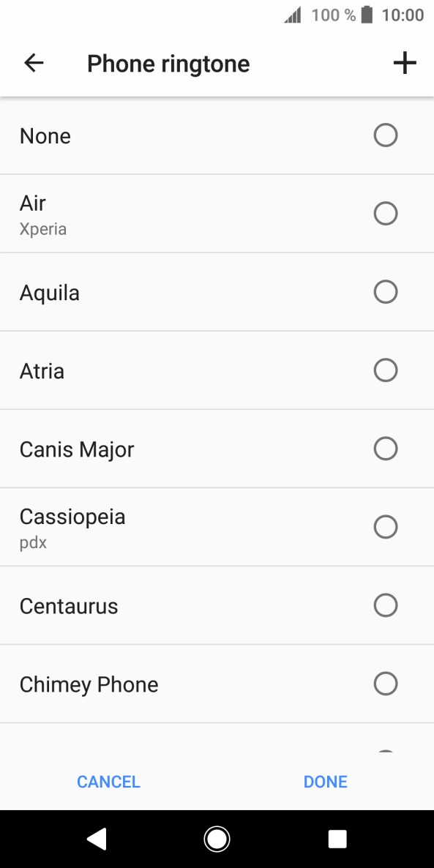Open recent apps with the square button
The width and height of the screenshot is (434, 868).
coord(337,839)
